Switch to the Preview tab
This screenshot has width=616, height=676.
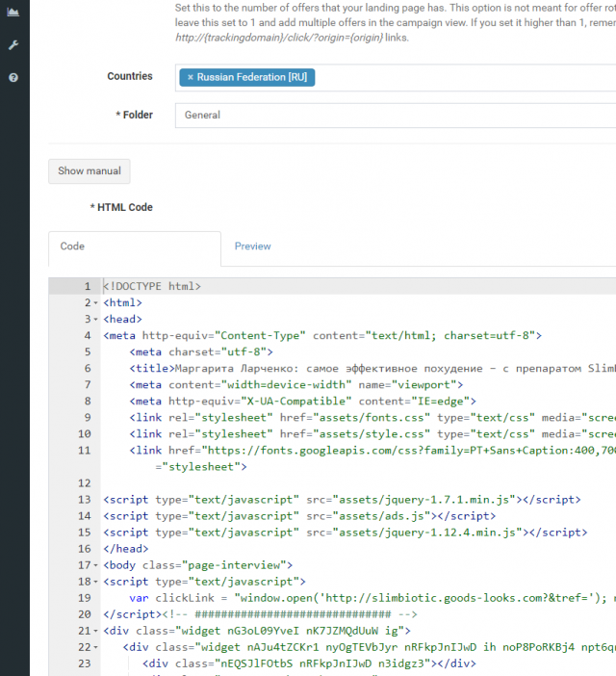(252, 247)
